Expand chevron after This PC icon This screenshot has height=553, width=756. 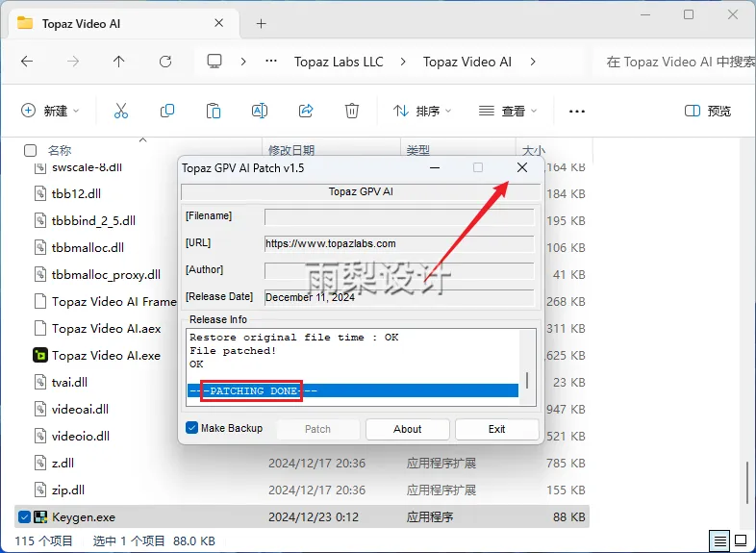coord(243,62)
